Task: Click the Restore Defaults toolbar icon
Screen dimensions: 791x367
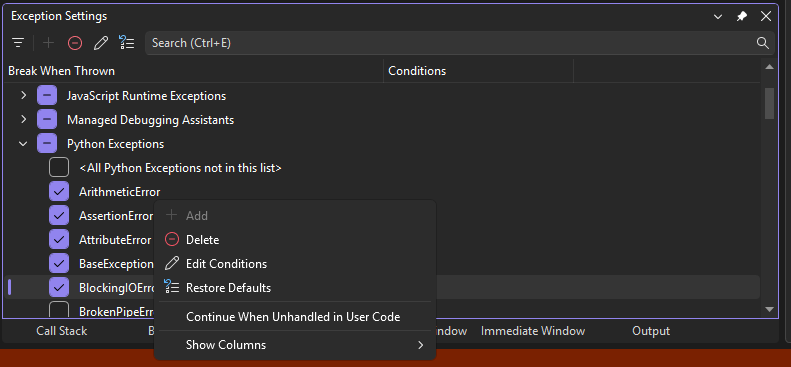Action: [x=127, y=43]
